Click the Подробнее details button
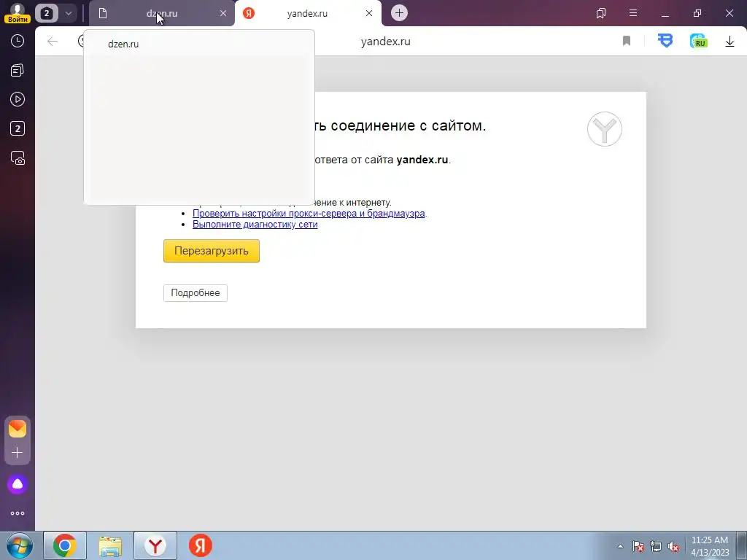The width and height of the screenshot is (747, 560). click(196, 293)
